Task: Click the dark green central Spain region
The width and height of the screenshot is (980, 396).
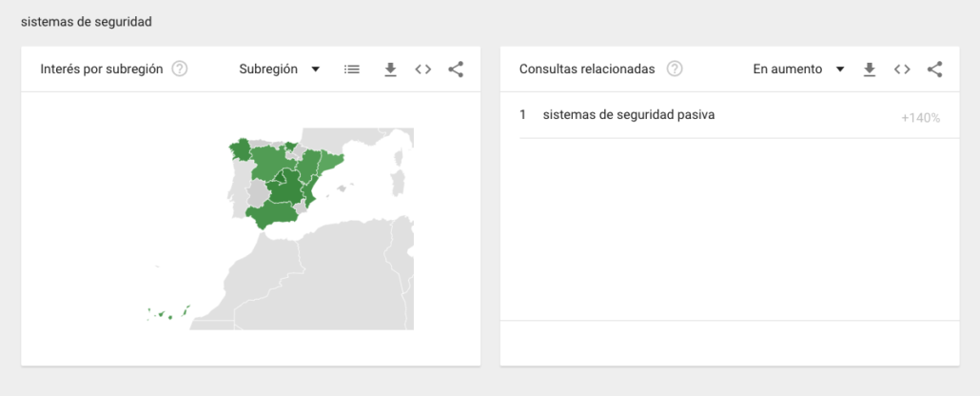Action: tap(285, 192)
